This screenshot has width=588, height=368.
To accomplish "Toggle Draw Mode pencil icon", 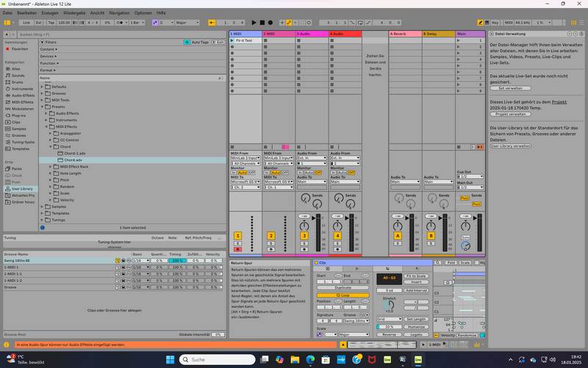I will [480, 23].
